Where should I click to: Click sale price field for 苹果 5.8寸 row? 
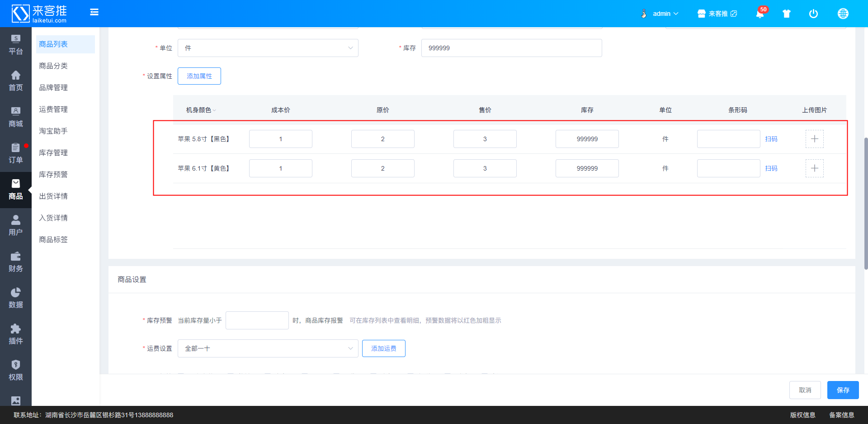click(x=485, y=139)
